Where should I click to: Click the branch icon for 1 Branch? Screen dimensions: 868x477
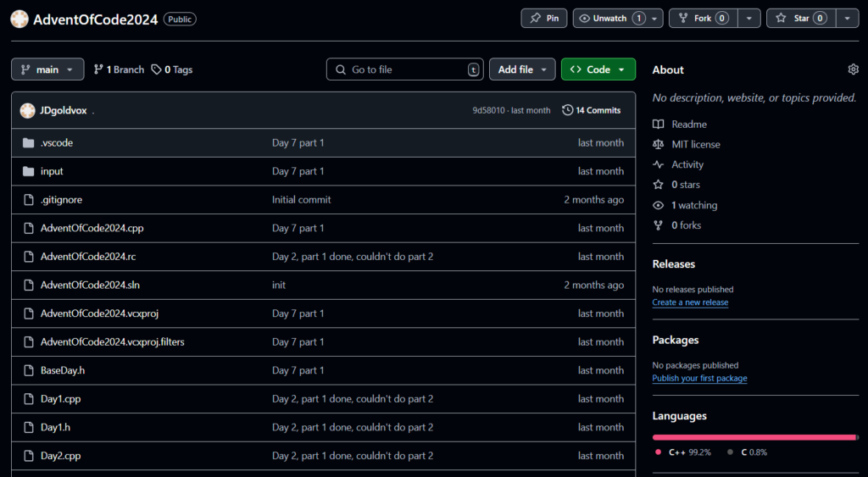click(x=98, y=69)
